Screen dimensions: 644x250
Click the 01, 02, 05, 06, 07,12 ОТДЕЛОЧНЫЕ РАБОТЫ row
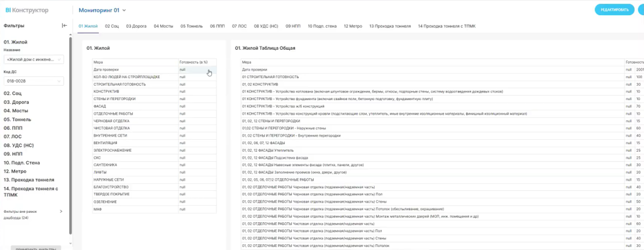tap(442, 180)
